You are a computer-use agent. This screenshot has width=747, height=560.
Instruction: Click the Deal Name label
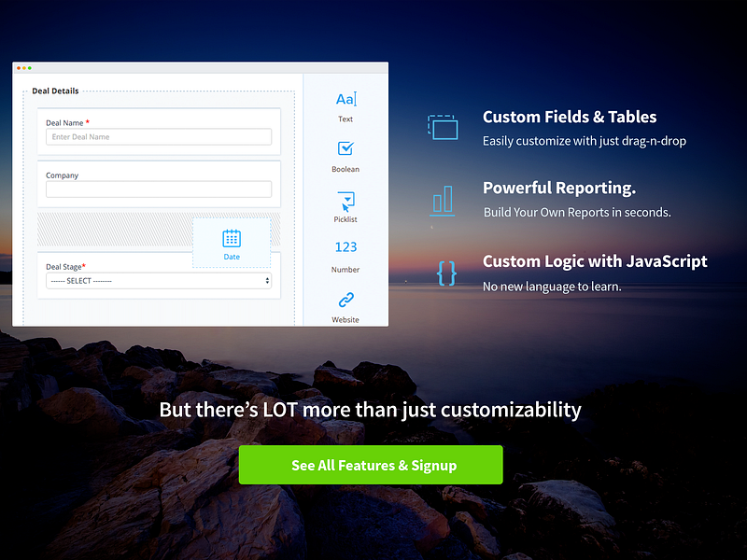(64, 123)
